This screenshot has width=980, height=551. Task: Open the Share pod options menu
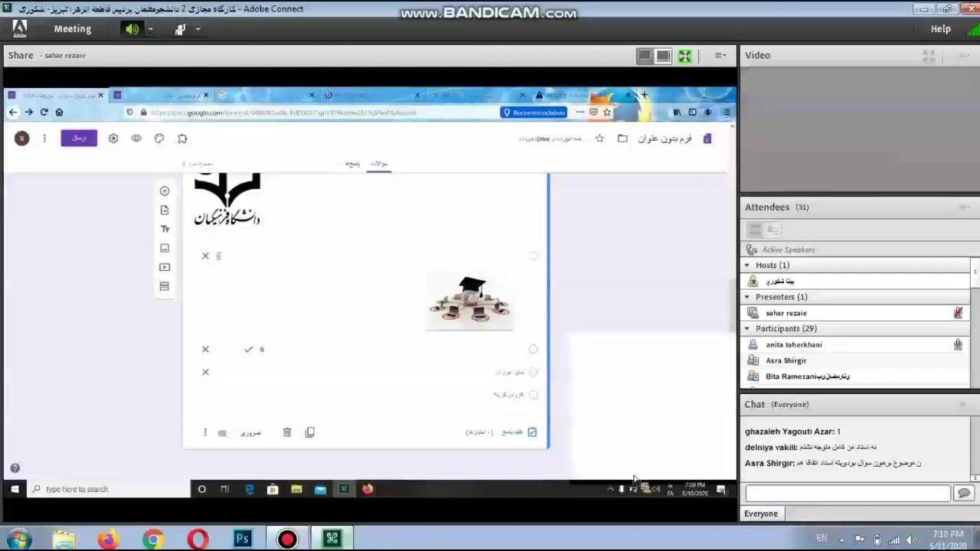coord(720,56)
